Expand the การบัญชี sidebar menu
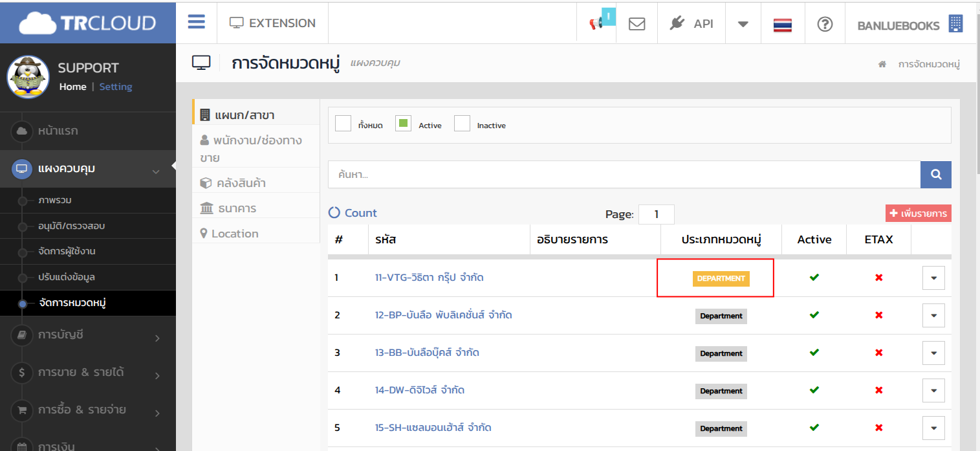This screenshot has height=451, width=980. click(x=87, y=335)
